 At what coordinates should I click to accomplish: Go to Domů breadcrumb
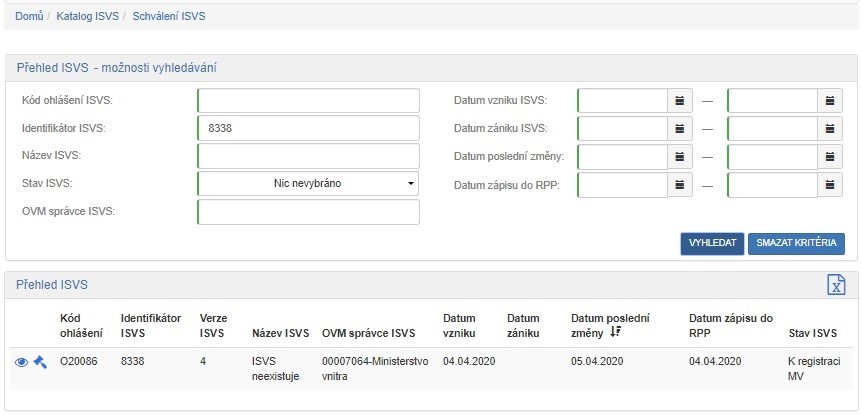coord(28,17)
